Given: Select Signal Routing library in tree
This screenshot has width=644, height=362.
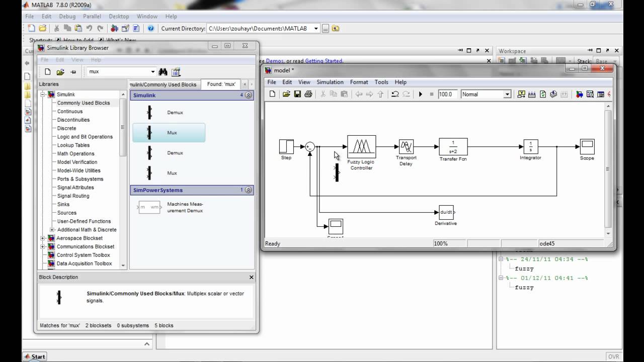Looking at the screenshot, I should 73,196.
